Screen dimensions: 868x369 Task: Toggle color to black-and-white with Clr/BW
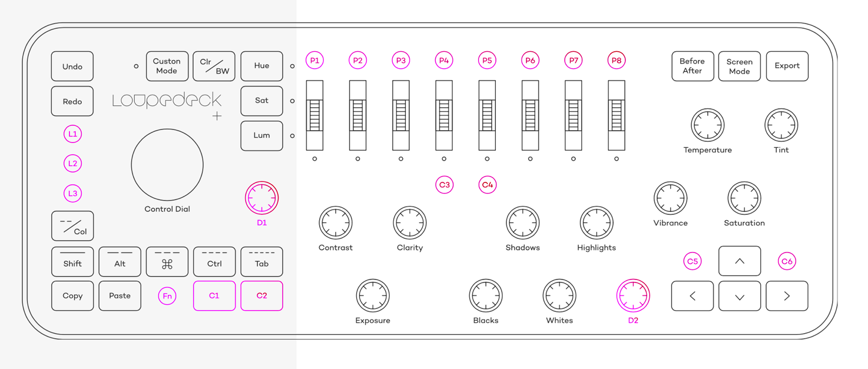(214, 66)
